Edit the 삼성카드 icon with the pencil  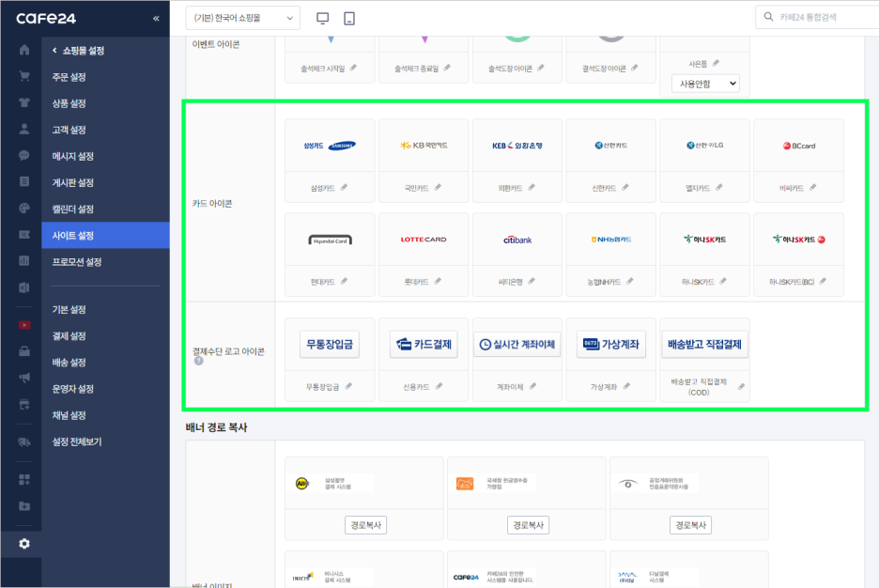pos(345,188)
